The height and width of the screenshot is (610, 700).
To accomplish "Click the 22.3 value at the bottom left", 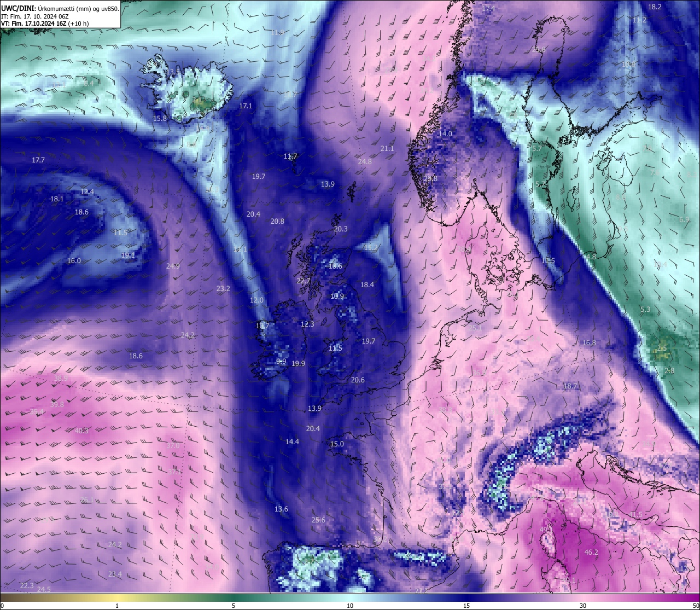I will pyautogui.click(x=27, y=585).
